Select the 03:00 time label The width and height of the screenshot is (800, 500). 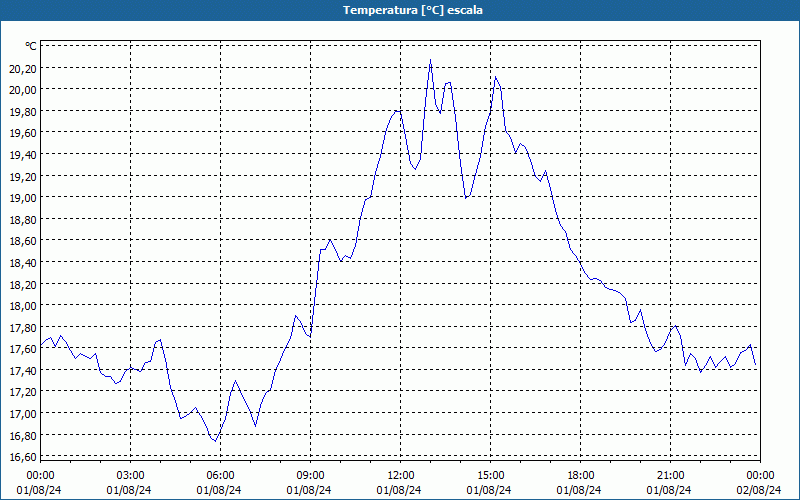click(130, 476)
